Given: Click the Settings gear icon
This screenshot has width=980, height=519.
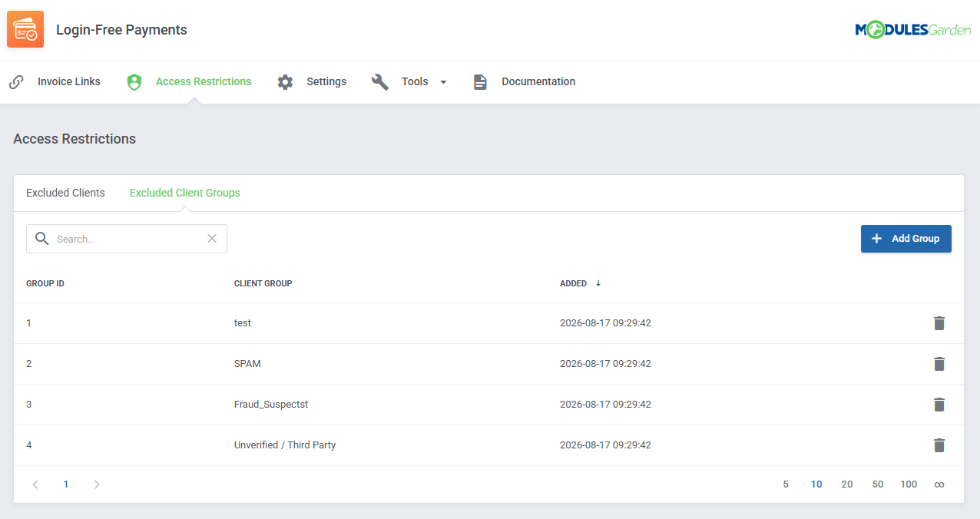Looking at the screenshot, I should tap(286, 82).
